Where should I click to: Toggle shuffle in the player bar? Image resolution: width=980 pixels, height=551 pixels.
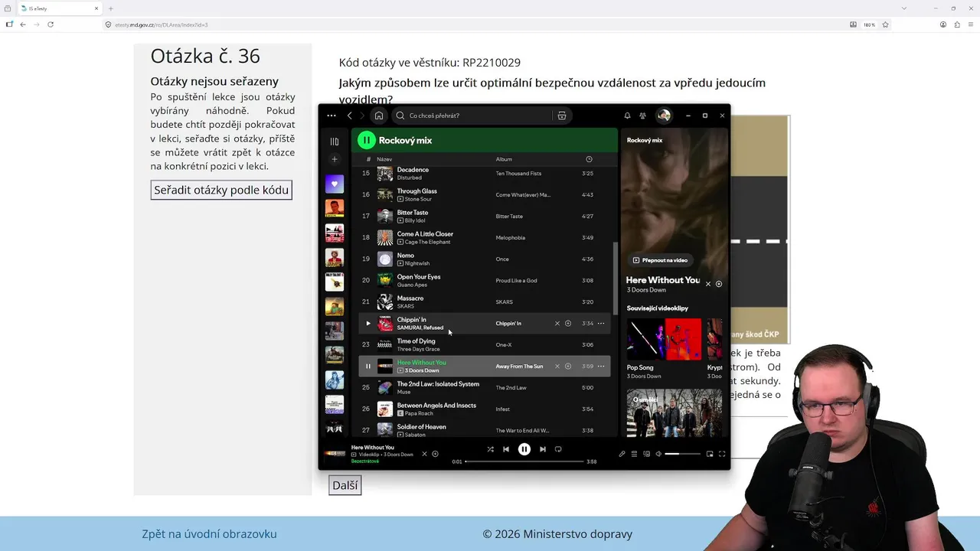[491, 449]
